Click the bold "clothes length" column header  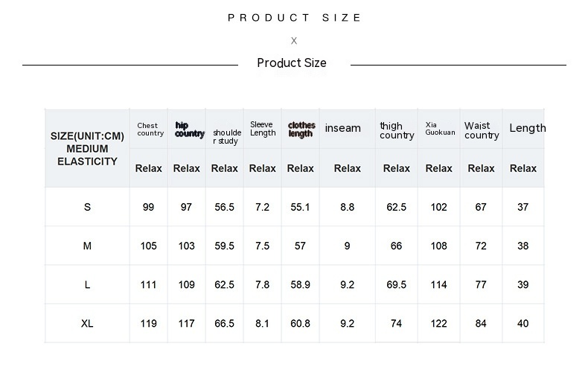coord(301,130)
